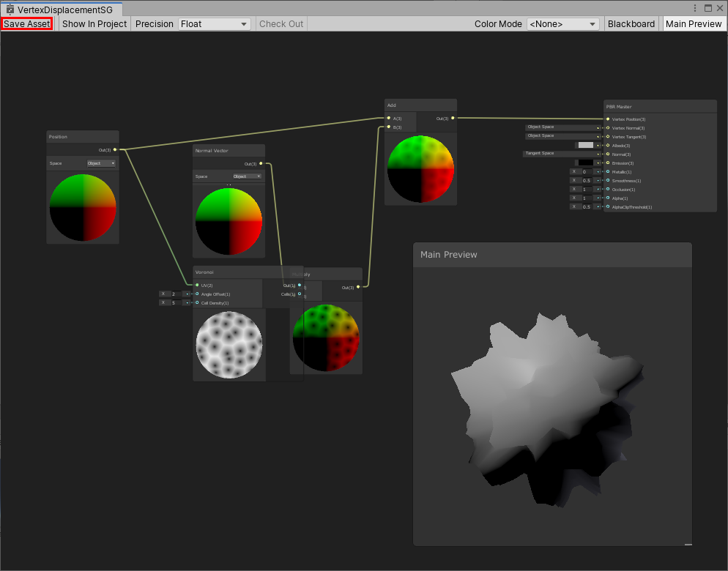728x571 pixels.
Task: Click Show In Project button
Action: [94, 24]
